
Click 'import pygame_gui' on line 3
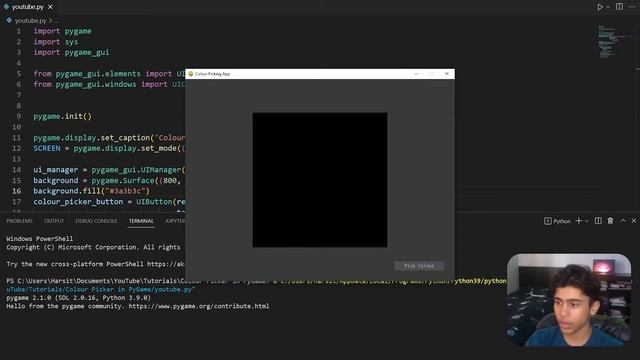pos(71,52)
